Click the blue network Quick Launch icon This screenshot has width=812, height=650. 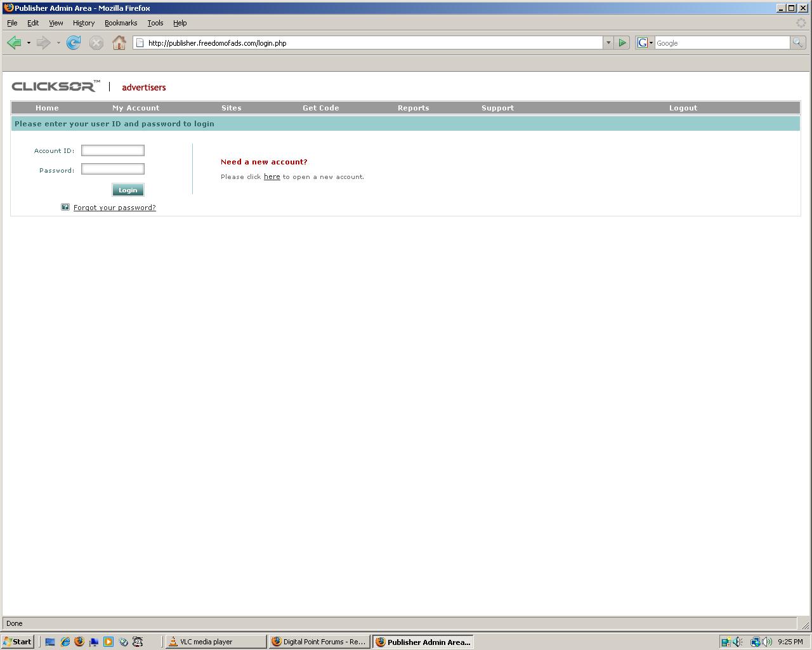coord(94,642)
